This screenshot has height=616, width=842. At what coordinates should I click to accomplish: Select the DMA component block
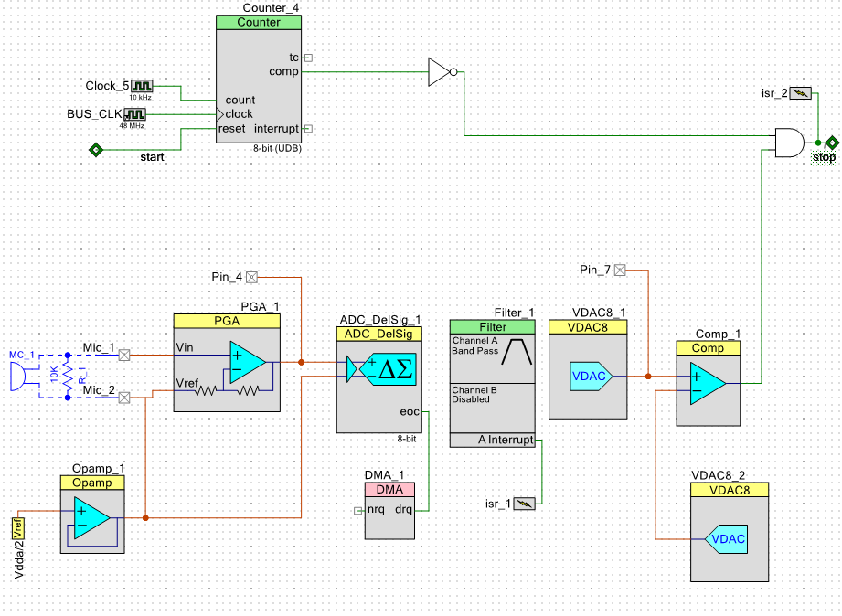click(389, 511)
